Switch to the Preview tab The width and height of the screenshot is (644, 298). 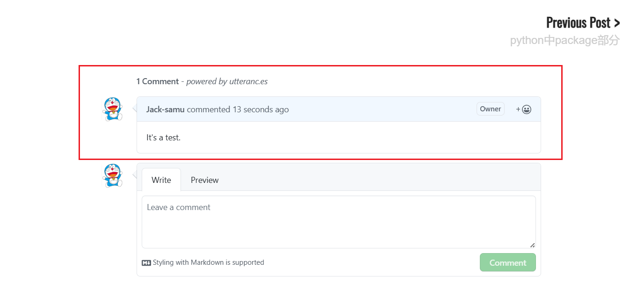[x=204, y=180]
